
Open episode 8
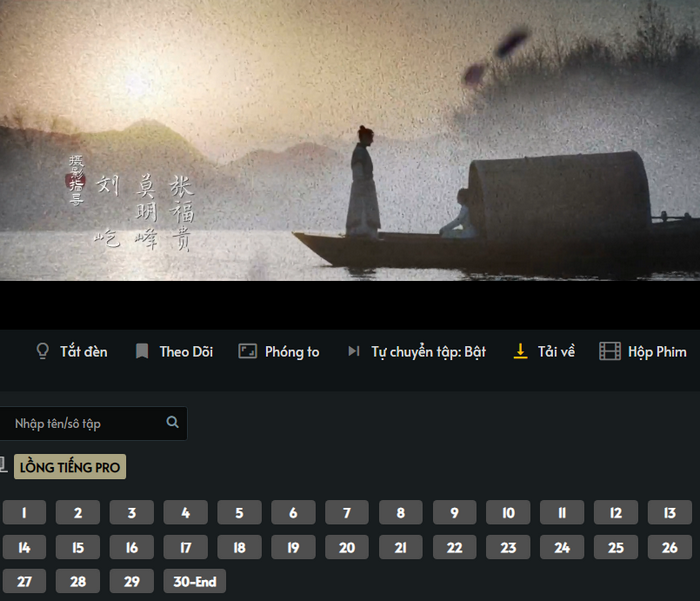coord(401,513)
